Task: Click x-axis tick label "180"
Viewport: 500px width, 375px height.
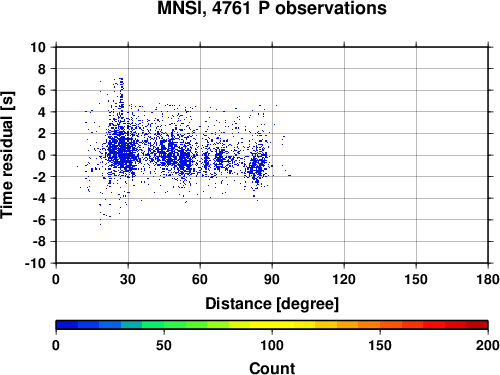Action: pyautogui.click(x=488, y=279)
